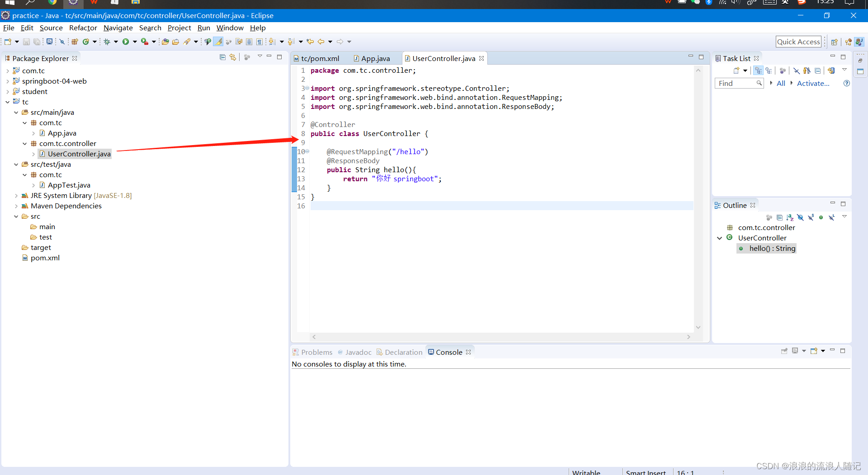Switch to the Java EE perspective icon
The width and height of the screenshot is (868, 475).
[848, 42]
